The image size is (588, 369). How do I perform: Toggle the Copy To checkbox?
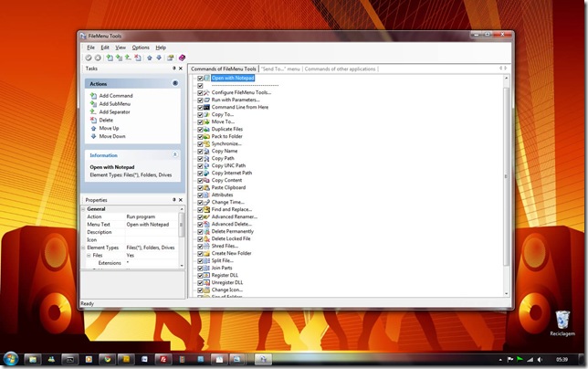[x=200, y=115]
